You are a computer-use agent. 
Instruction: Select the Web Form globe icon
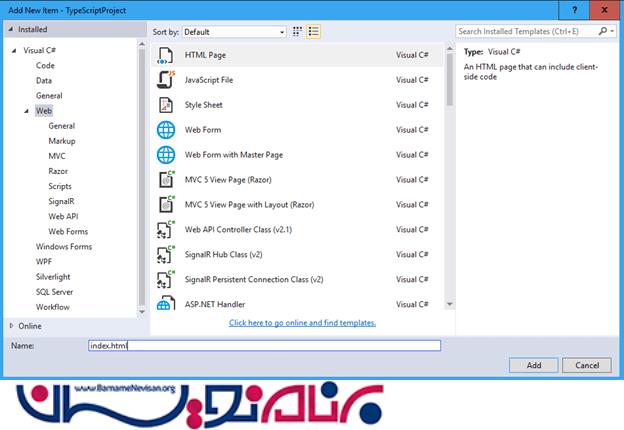tap(166, 130)
